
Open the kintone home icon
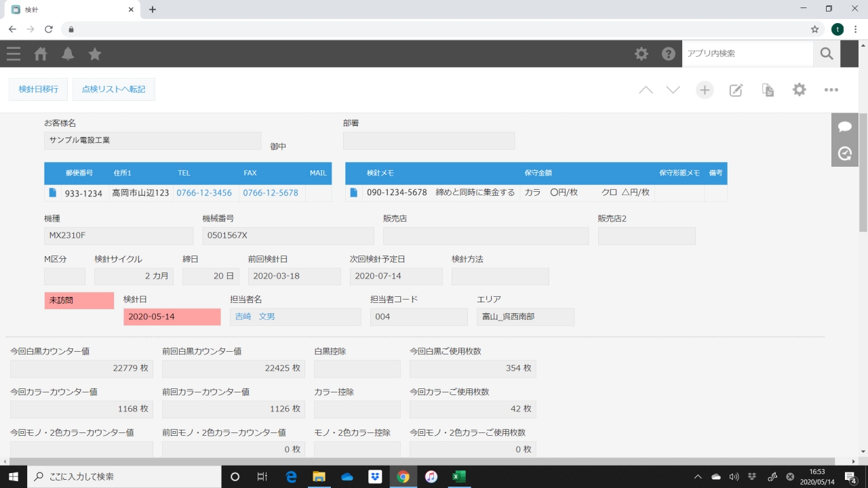click(41, 54)
